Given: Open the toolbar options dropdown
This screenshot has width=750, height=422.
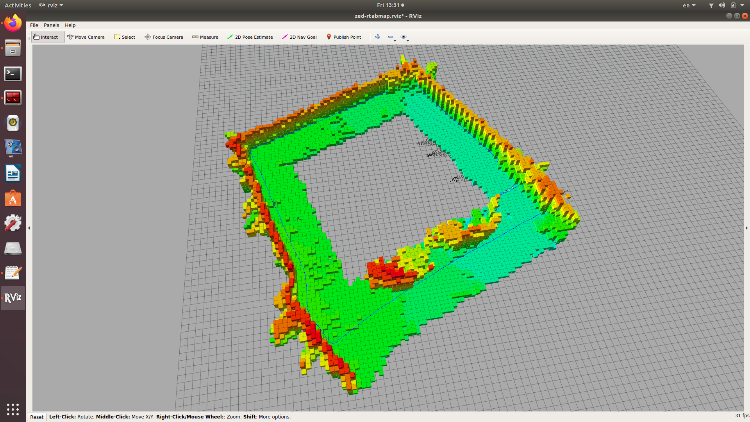Looking at the screenshot, I should [x=404, y=37].
